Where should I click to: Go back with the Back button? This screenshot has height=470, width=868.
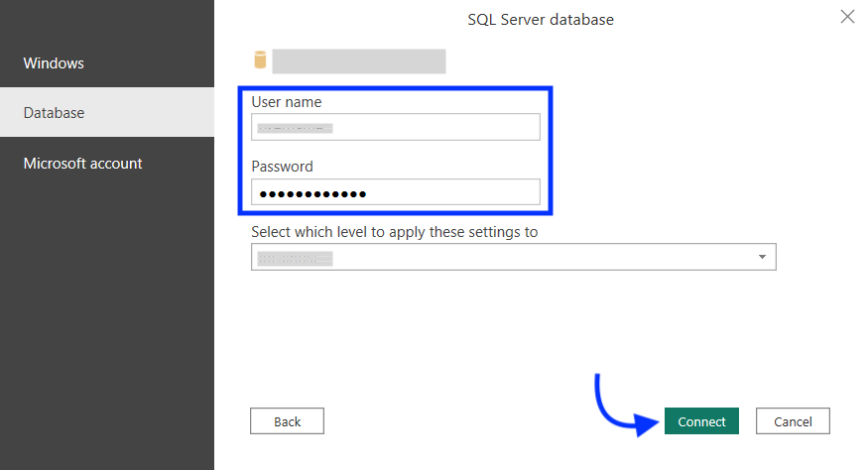click(287, 421)
